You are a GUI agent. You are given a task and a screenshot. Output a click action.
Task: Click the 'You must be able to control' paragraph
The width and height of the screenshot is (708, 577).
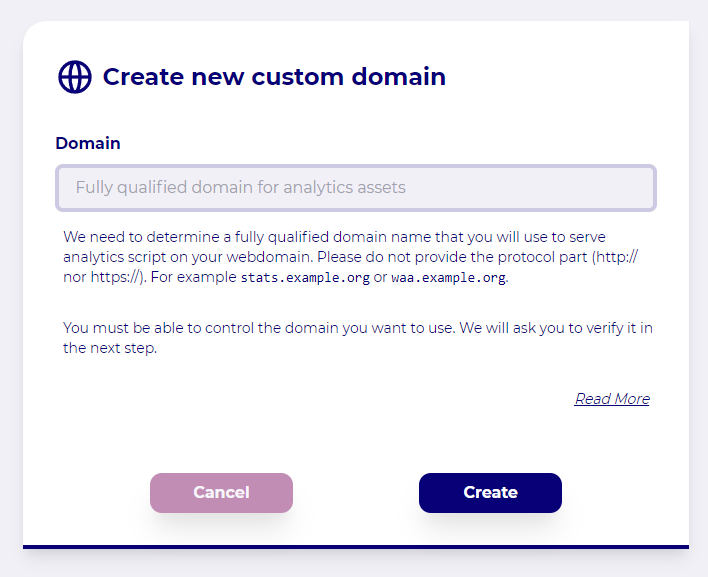358,338
